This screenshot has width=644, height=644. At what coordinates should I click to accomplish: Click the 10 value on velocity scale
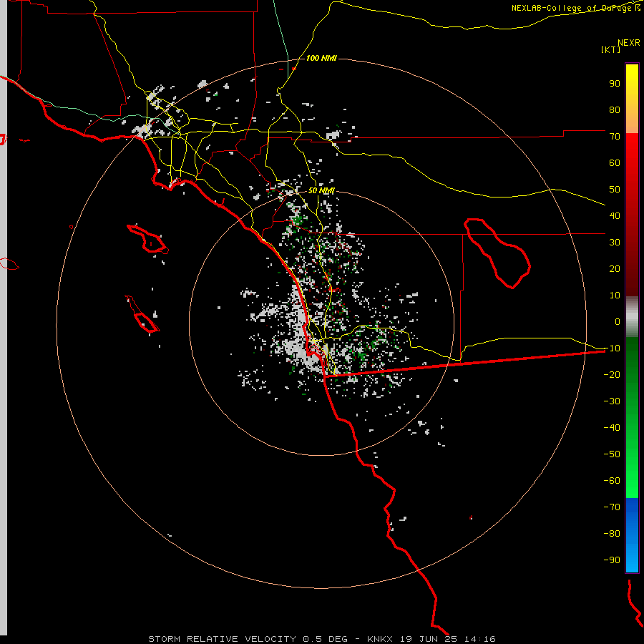(x=615, y=296)
